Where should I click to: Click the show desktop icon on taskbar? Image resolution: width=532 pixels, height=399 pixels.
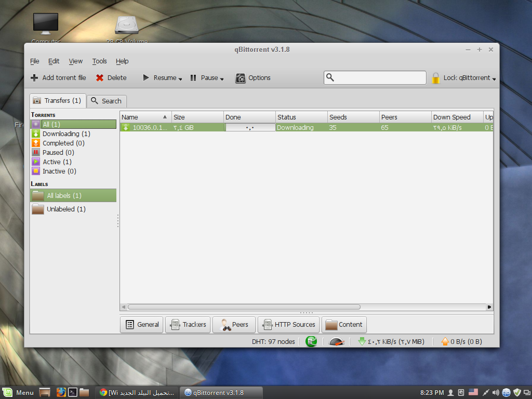pyautogui.click(x=45, y=393)
